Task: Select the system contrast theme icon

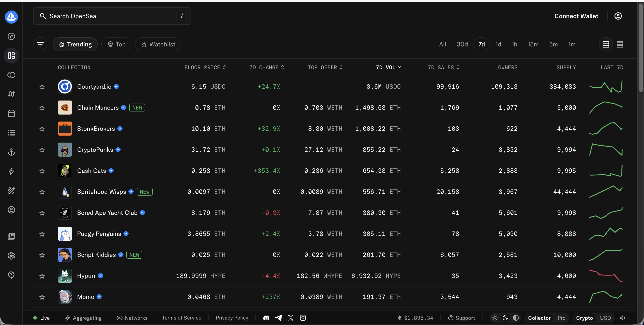Action: point(516,318)
